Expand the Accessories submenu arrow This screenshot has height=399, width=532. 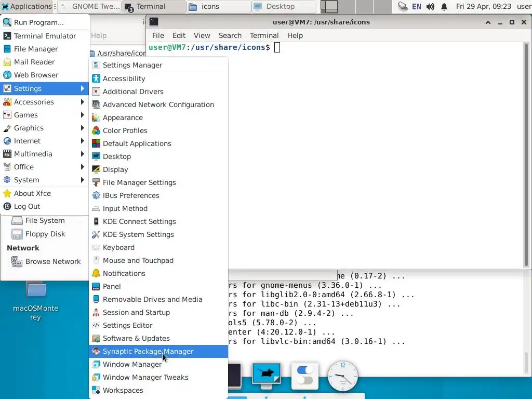pyautogui.click(x=82, y=102)
